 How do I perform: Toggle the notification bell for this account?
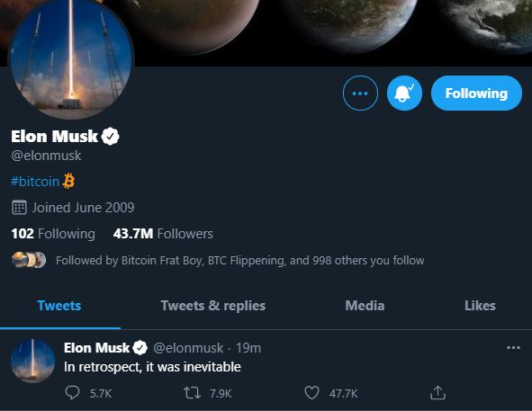pos(404,94)
